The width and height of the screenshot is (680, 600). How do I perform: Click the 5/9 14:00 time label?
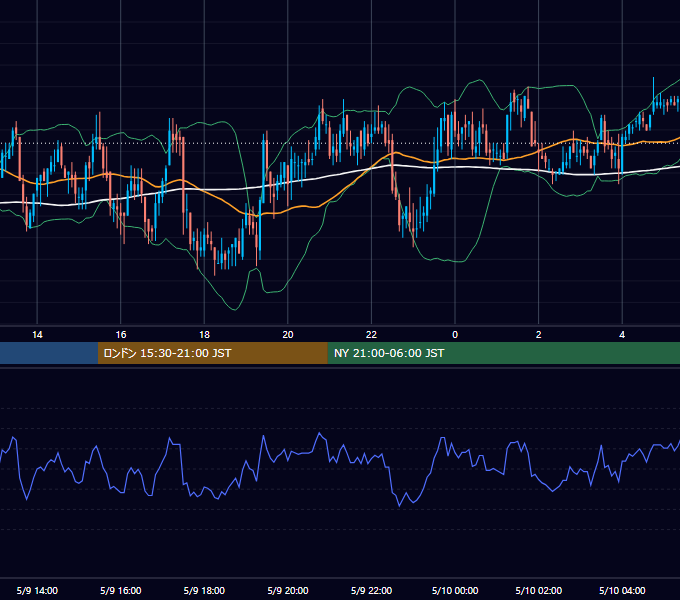click(37, 590)
